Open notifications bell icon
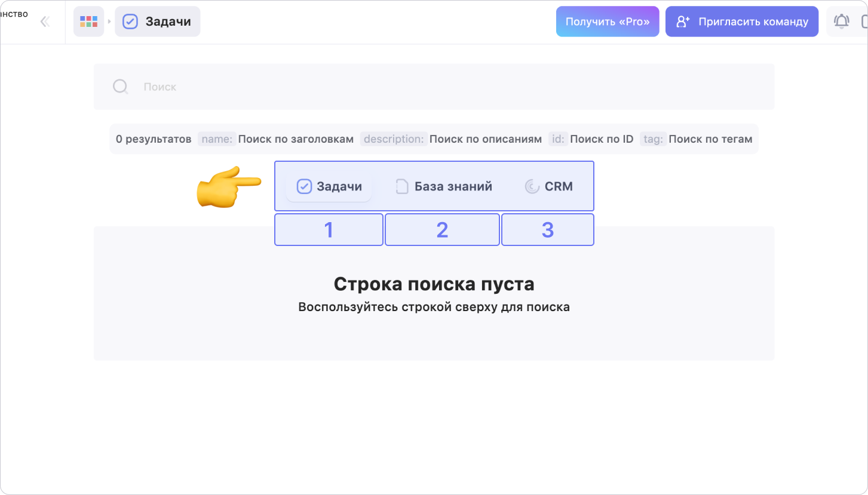 coord(841,22)
